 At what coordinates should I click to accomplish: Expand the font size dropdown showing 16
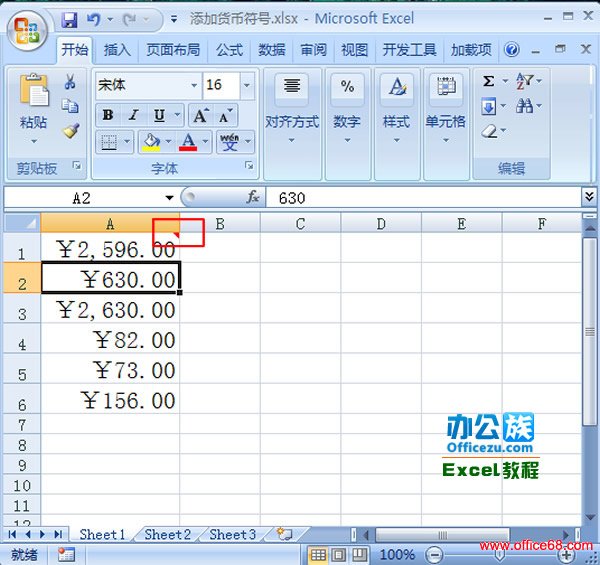point(247,85)
